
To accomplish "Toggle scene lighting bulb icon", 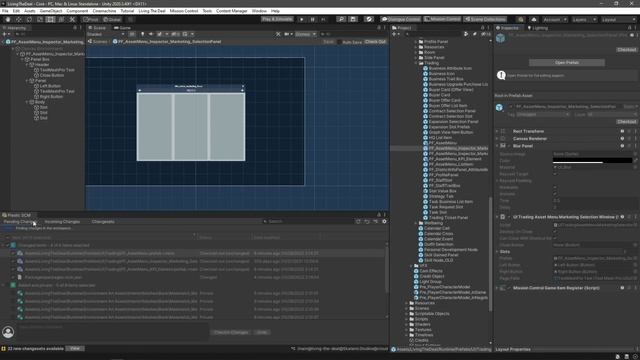I will pos(142,34).
